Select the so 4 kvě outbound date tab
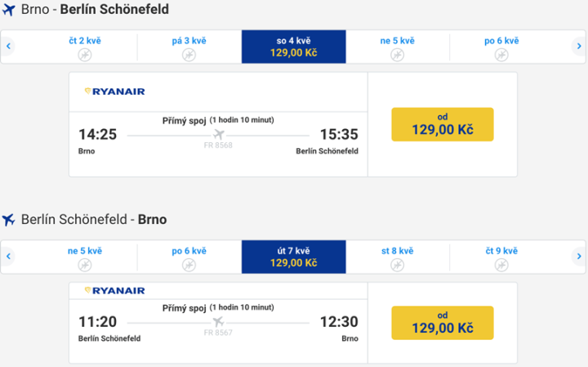 [293, 47]
